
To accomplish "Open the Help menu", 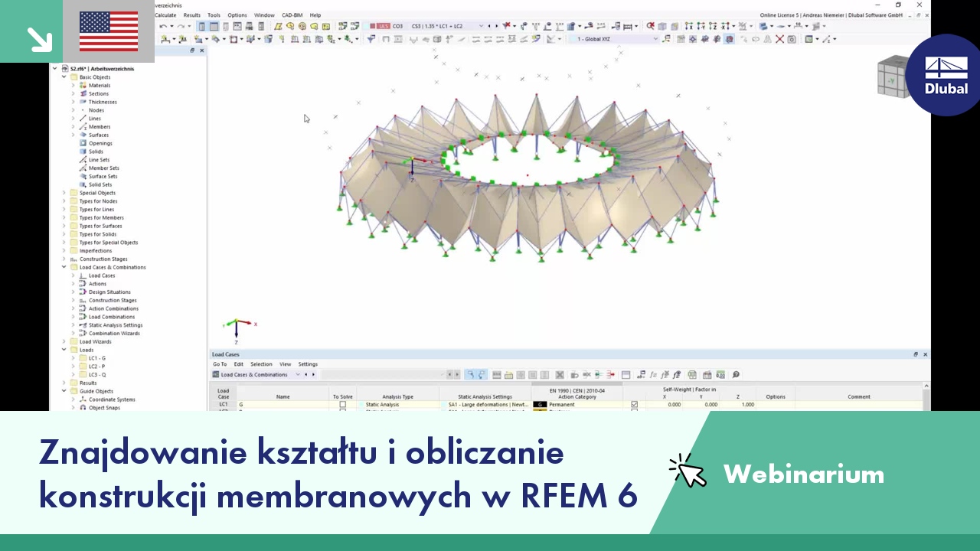I will [315, 15].
